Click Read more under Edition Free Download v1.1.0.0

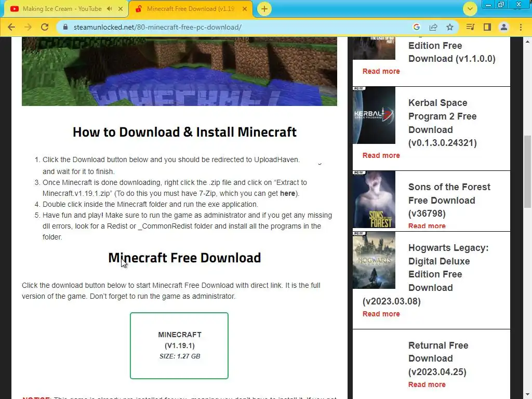click(x=381, y=71)
